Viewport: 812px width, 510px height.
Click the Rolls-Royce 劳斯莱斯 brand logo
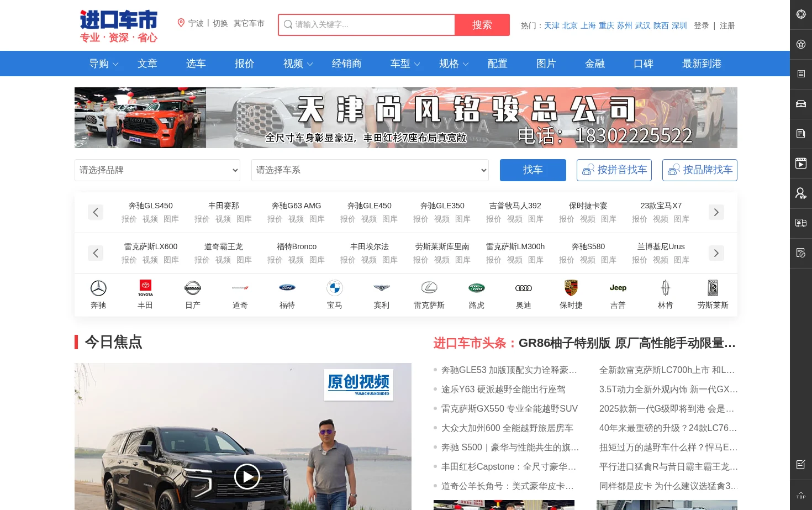[713, 288]
